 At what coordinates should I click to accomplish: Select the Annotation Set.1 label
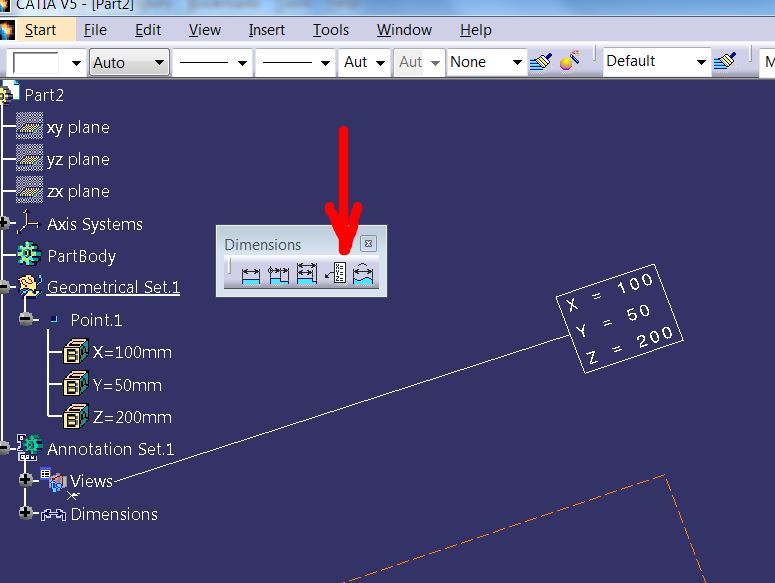coord(110,449)
